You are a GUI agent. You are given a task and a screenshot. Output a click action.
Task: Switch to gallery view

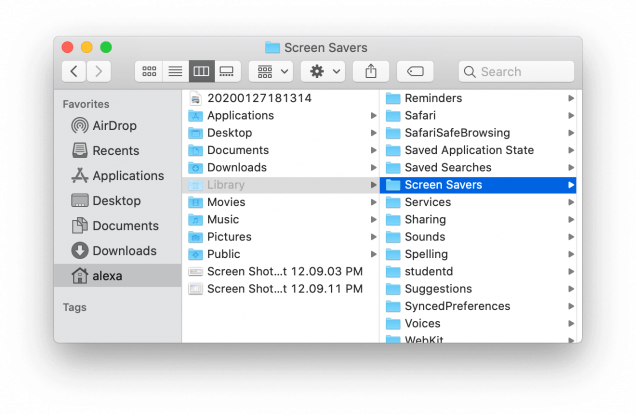click(x=227, y=72)
